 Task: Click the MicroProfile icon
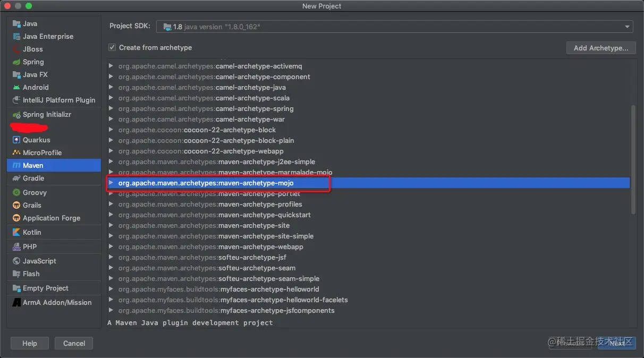(16, 153)
